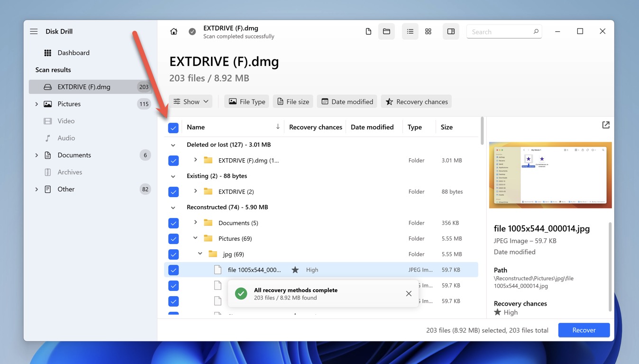Click the Dashboard grid icon
639x364 pixels.
(48, 53)
